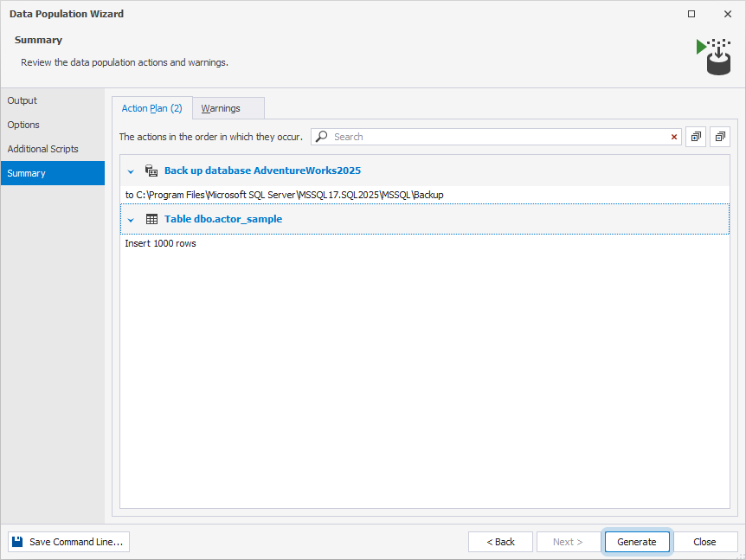This screenshot has height=560, width=746.
Task: Click the Next button
Action: click(568, 542)
